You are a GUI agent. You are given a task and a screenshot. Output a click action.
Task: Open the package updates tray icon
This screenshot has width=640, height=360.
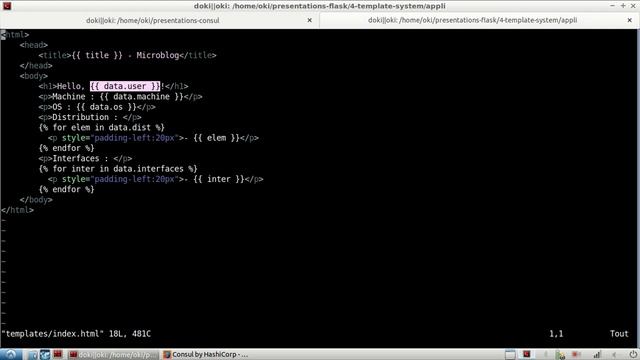tap(561, 355)
